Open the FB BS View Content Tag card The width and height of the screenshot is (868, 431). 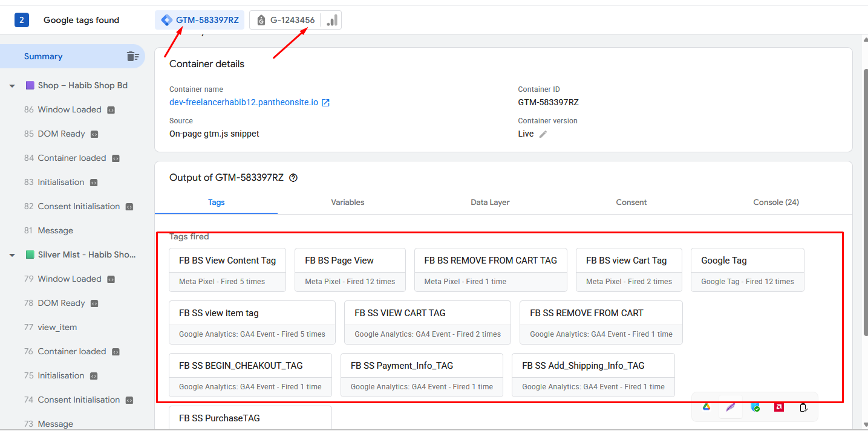(227, 270)
